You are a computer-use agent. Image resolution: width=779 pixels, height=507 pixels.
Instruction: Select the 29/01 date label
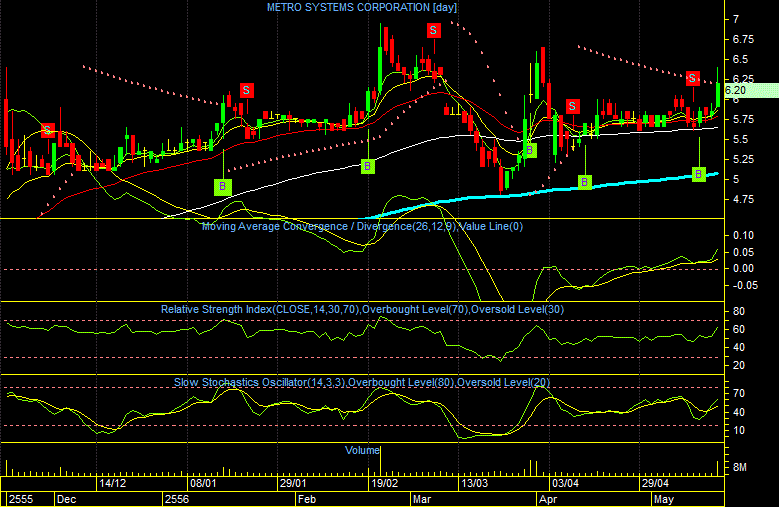click(x=293, y=483)
